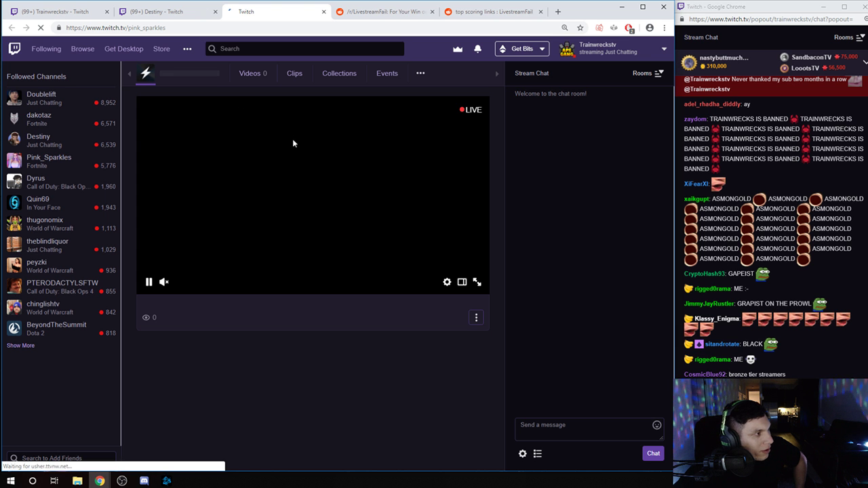868x488 pixels.
Task: Collapse the chat panel arrow
Action: (497, 73)
